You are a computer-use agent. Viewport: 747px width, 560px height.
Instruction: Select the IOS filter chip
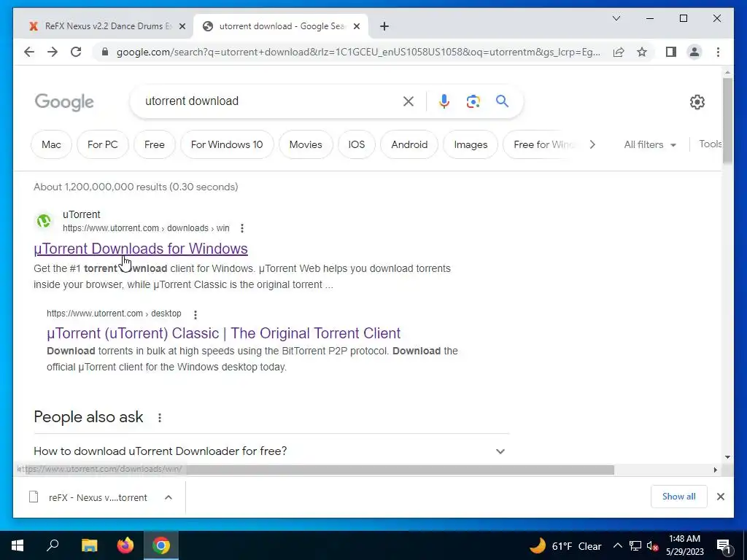point(356,144)
